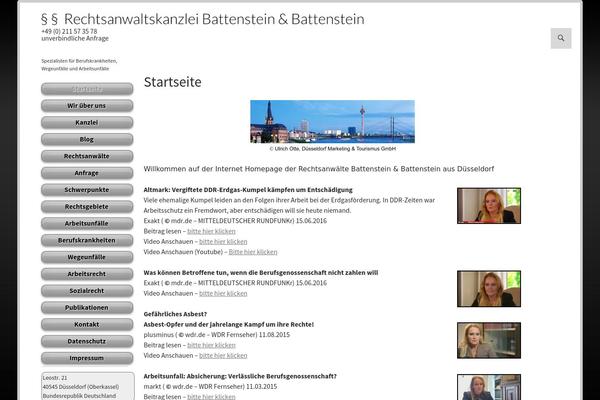Open Beitrag lesen link for Asbest article
The width and height of the screenshot is (600, 400).
click(x=211, y=345)
